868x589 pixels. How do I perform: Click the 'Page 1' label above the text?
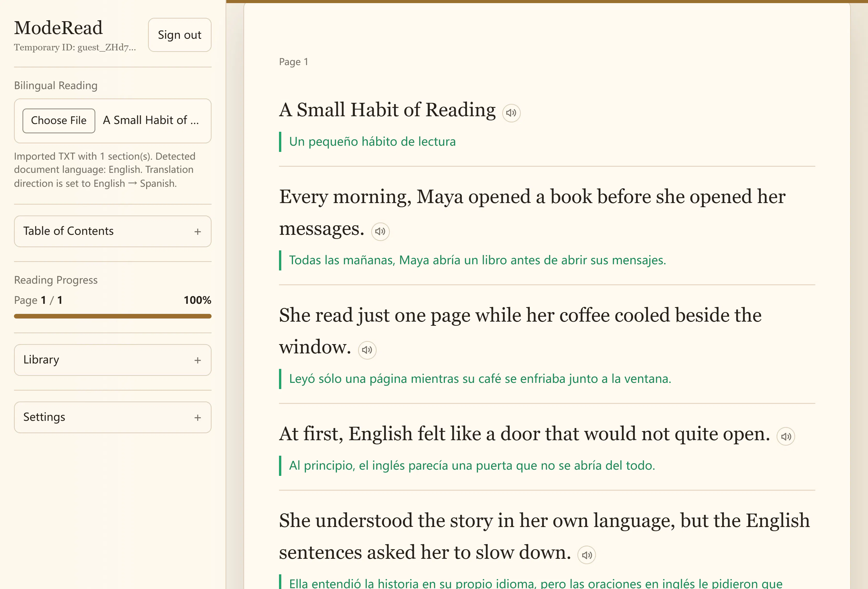click(x=293, y=62)
